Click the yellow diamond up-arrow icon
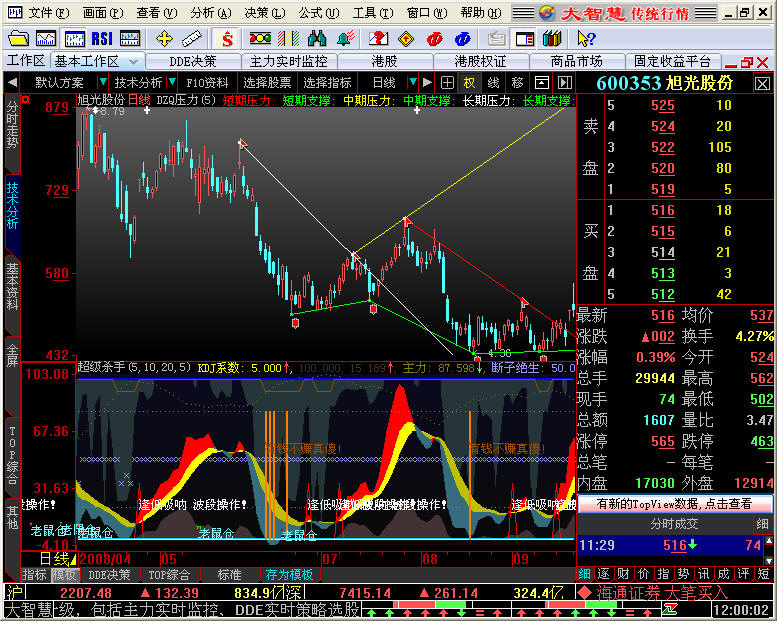The width and height of the screenshot is (777, 621). click(x=406, y=38)
